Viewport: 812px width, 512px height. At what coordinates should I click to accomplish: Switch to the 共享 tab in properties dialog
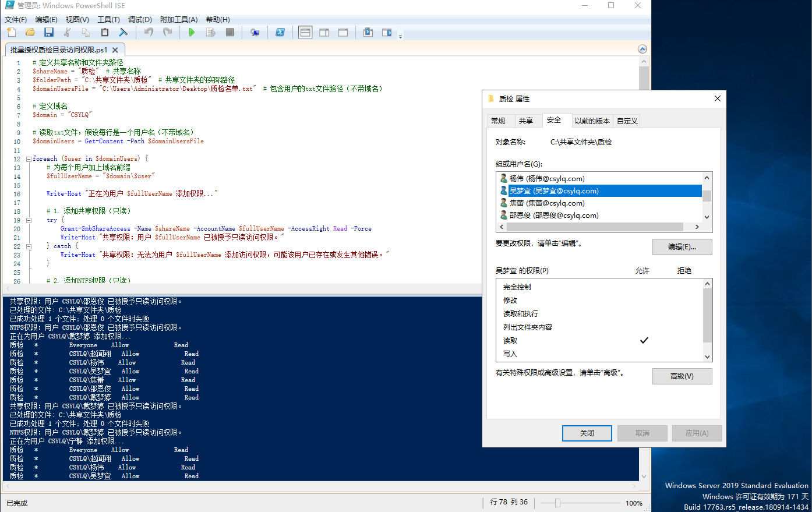pyautogui.click(x=526, y=121)
